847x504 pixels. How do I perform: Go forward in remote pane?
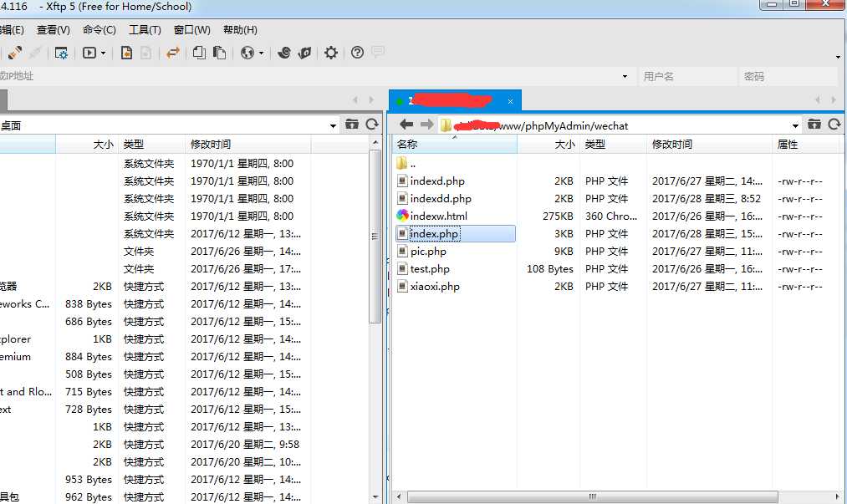click(426, 125)
